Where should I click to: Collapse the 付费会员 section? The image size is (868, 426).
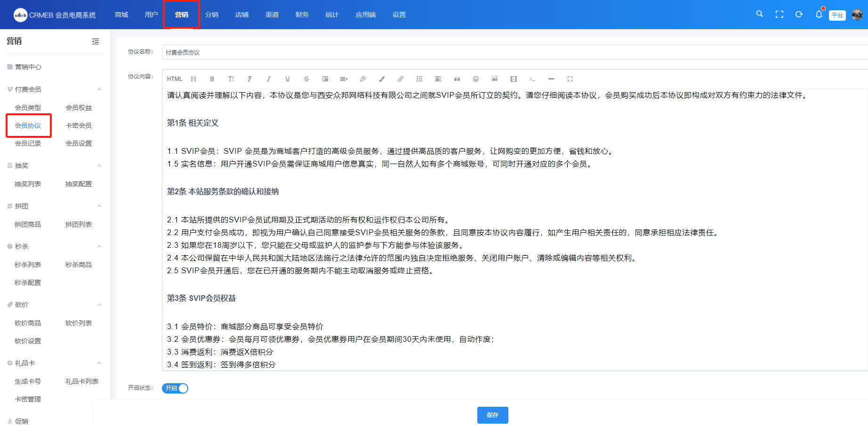[99, 89]
